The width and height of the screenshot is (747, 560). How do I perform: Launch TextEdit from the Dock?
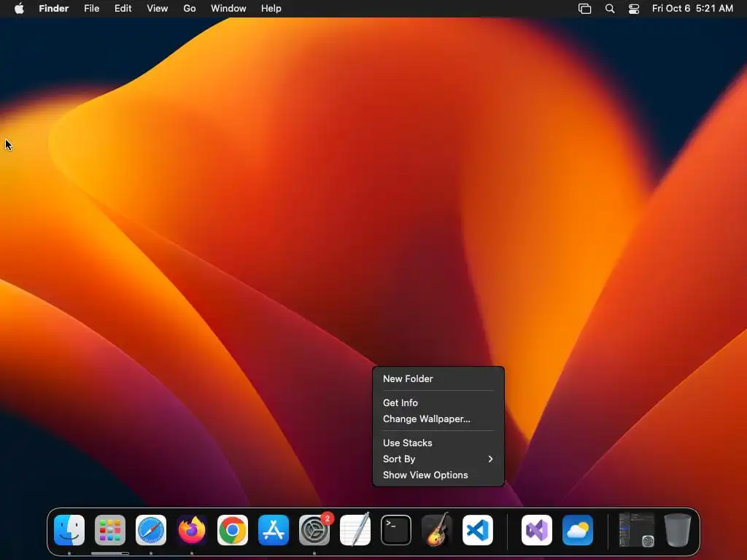[x=355, y=530]
